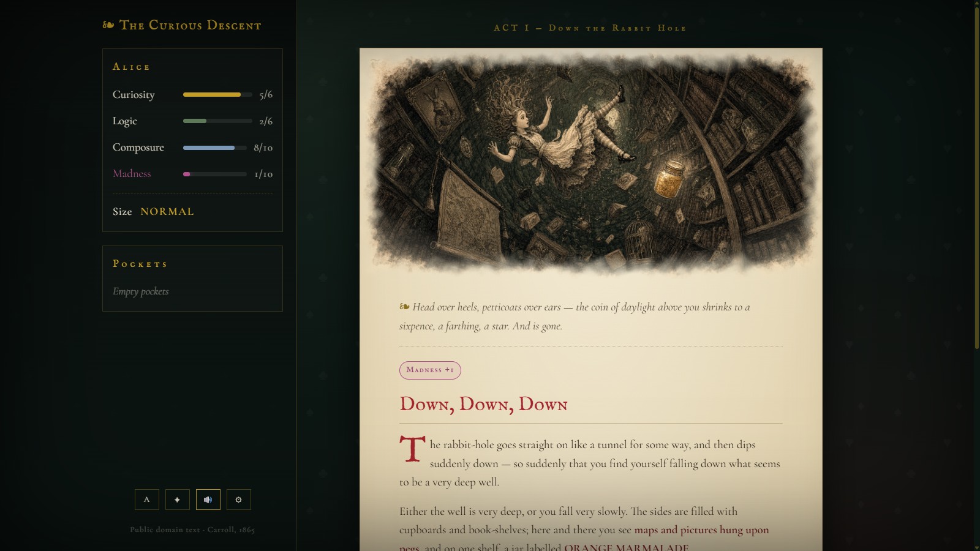Click the Madness value '1/10'

tap(263, 174)
